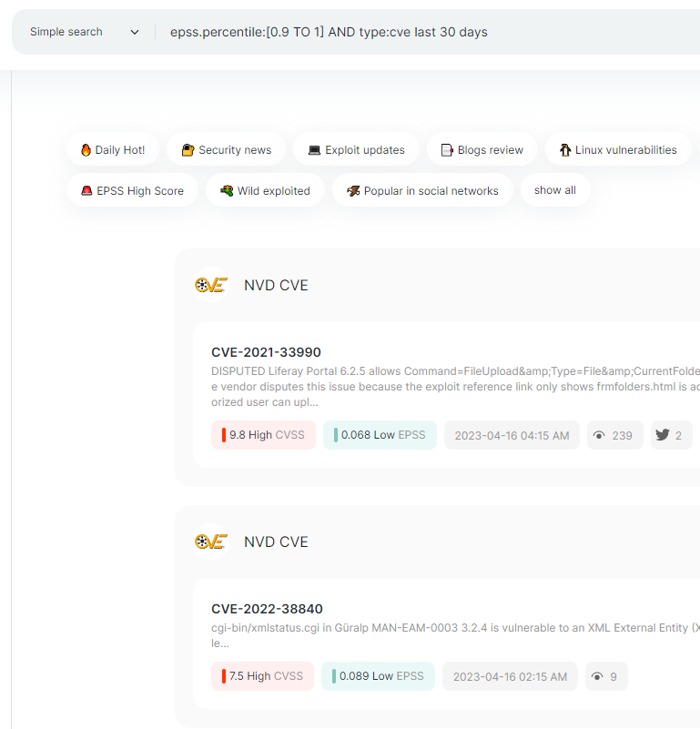Select the Wild exploited filter chip

tap(265, 191)
